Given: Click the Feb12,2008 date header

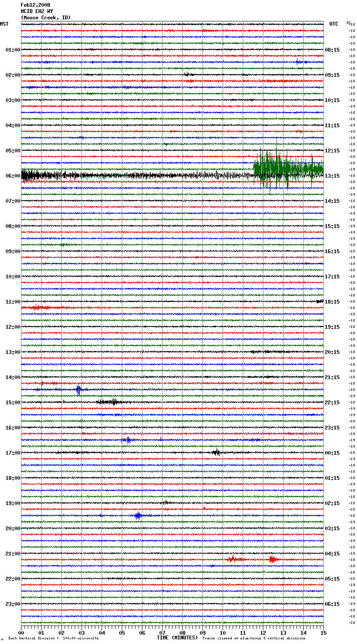Looking at the screenshot, I should 35,5.
